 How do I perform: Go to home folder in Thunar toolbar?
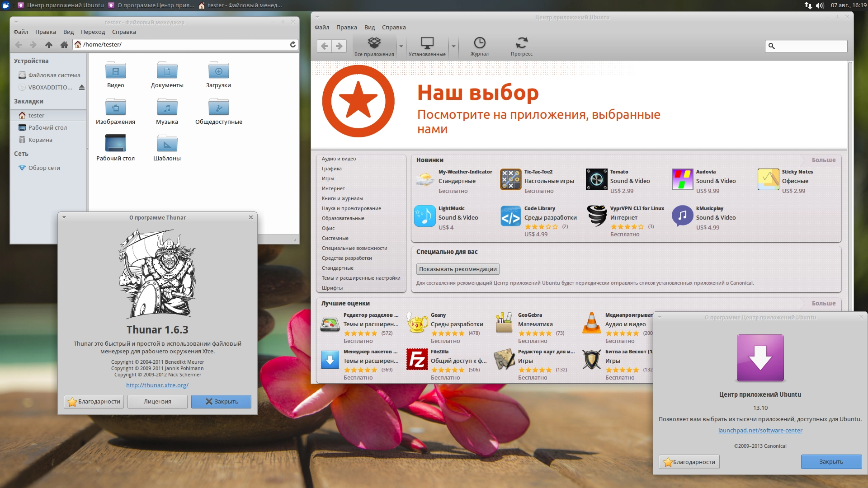(64, 45)
